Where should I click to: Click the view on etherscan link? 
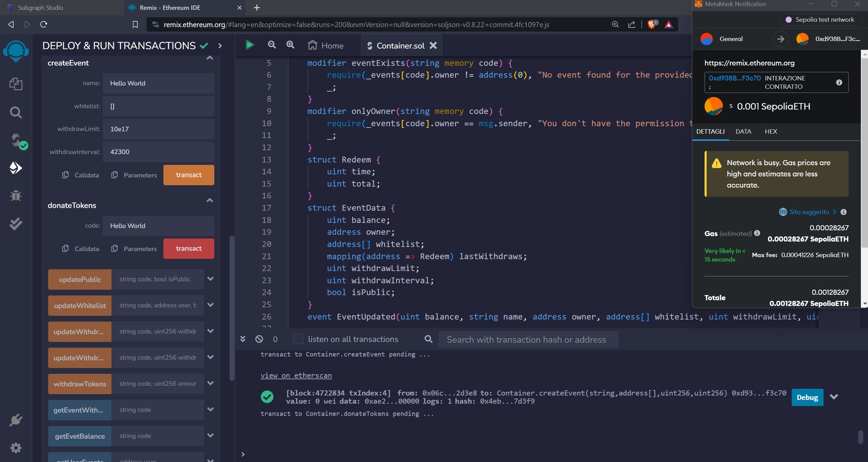[296, 375]
